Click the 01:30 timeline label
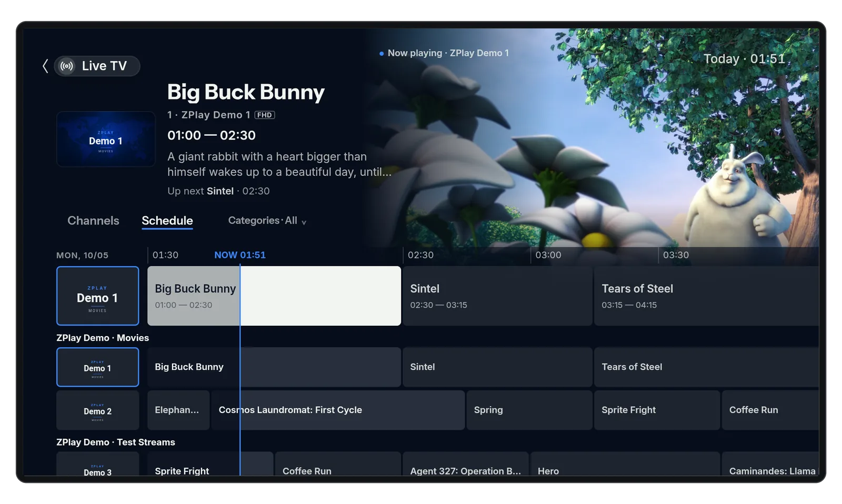The width and height of the screenshot is (842, 504). [165, 255]
